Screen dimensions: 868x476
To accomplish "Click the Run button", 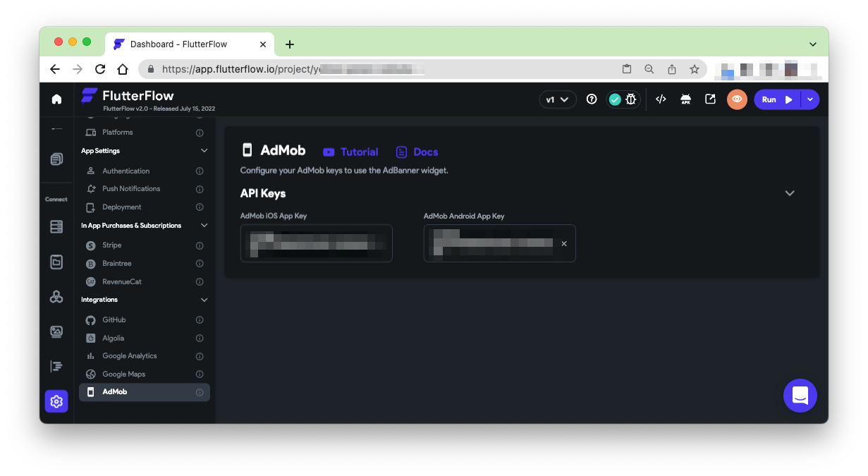I will coord(778,99).
